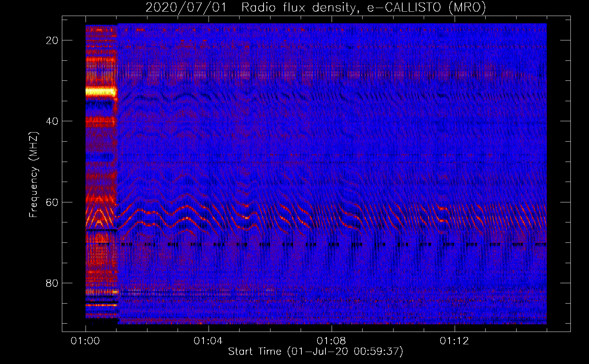Click the '01:08' time tick label
Viewport: 589px width, 364px height.
[x=331, y=341]
